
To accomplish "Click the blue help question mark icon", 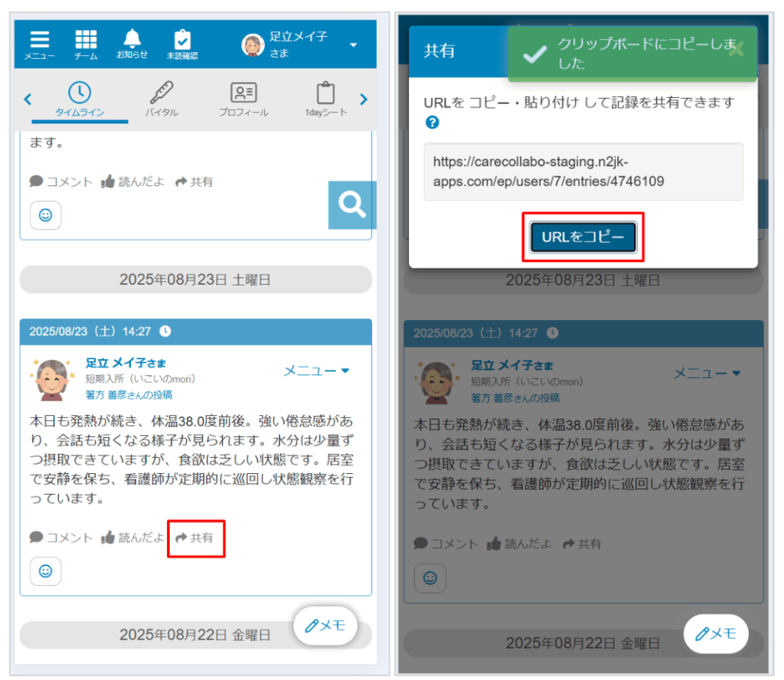I will pyautogui.click(x=432, y=123).
